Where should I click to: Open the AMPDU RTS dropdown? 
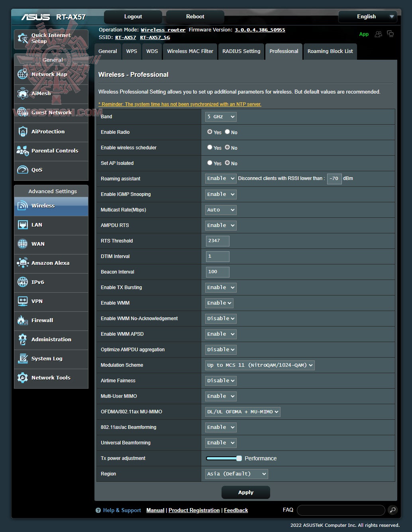click(221, 225)
